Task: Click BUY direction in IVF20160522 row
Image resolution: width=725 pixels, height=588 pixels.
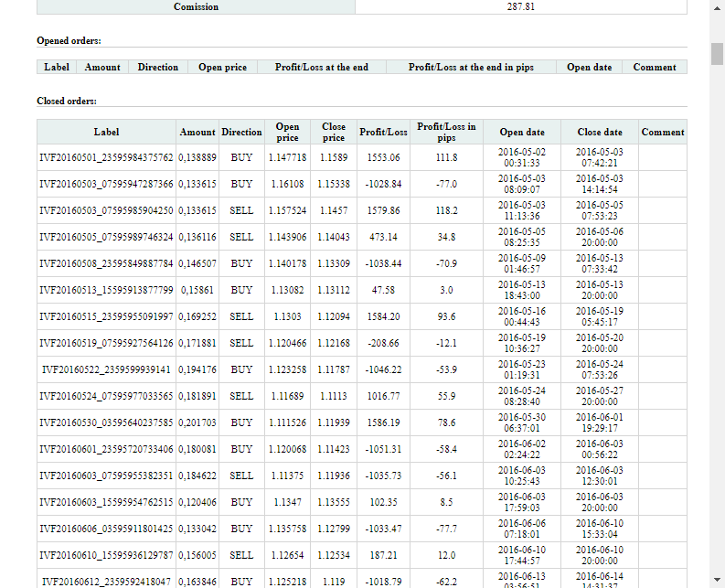Action: click(241, 369)
